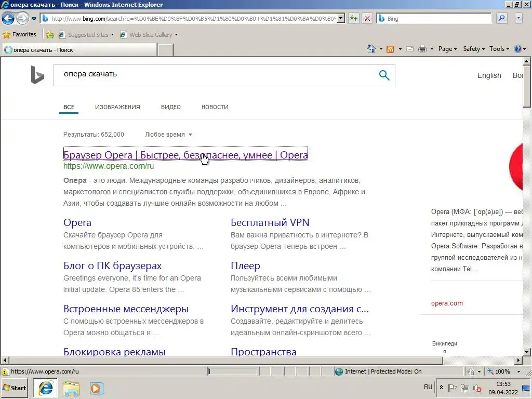Open Windows Media Player taskbar icon

[96, 389]
